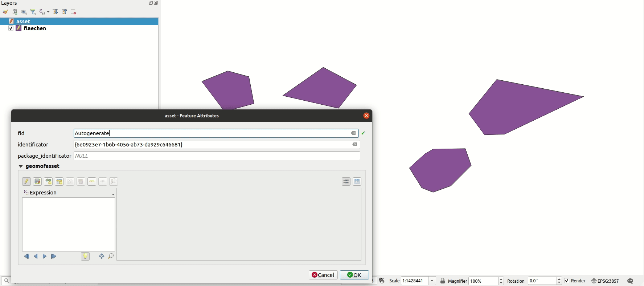
Task: Click the Collapse All layers icon
Action: [x=65, y=12]
